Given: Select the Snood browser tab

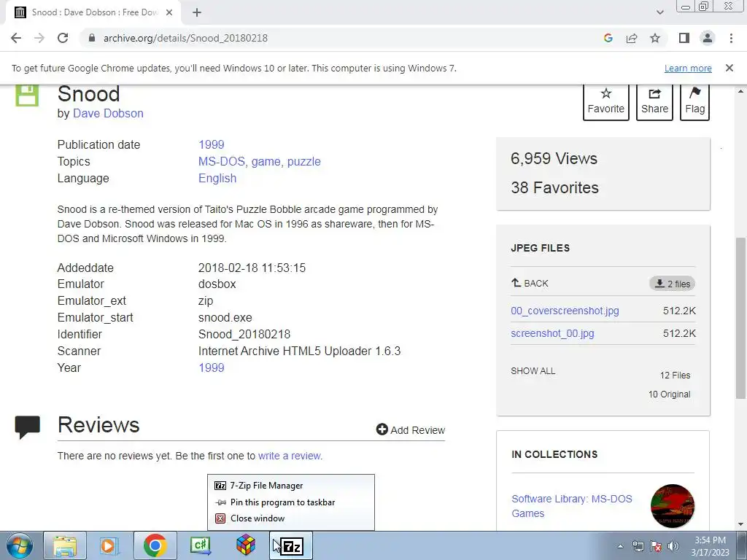Looking at the screenshot, I should coord(93,12).
